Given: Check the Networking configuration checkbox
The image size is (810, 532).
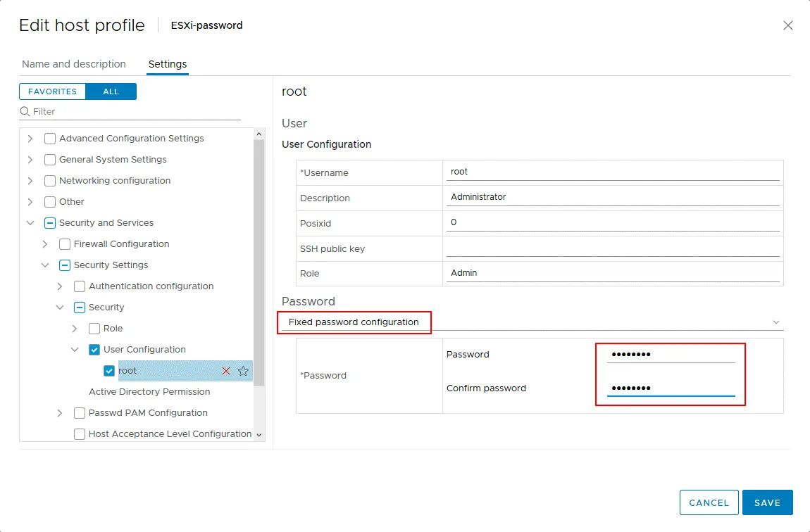Looking at the screenshot, I should (x=50, y=181).
